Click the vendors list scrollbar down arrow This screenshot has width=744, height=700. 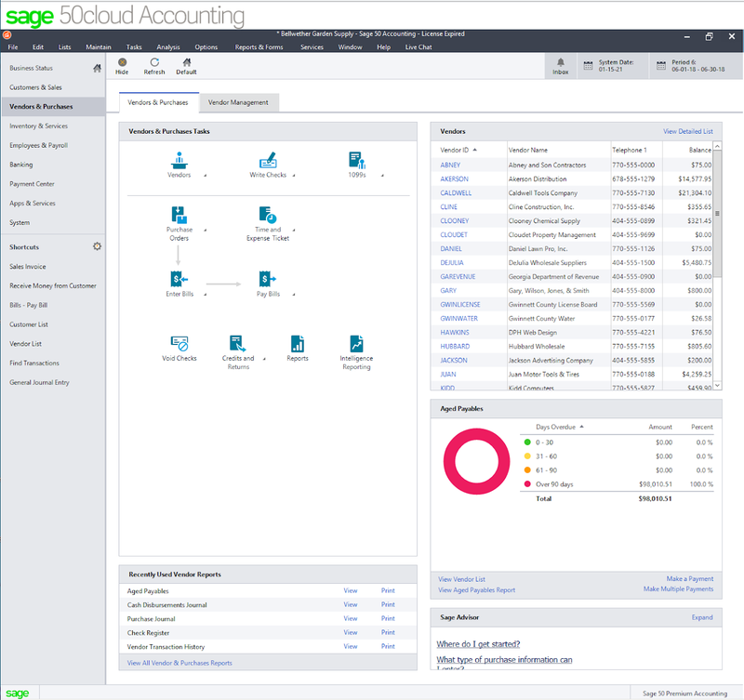pyautogui.click(x=717, y=385)
